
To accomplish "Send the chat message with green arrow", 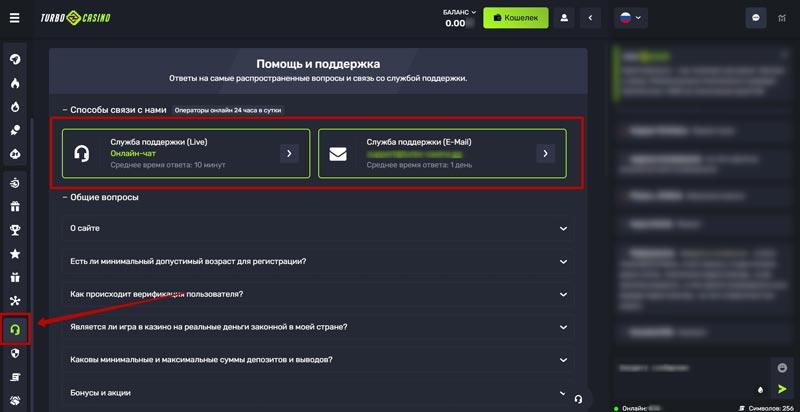I will pyautogui.click(x=782, y=390).
